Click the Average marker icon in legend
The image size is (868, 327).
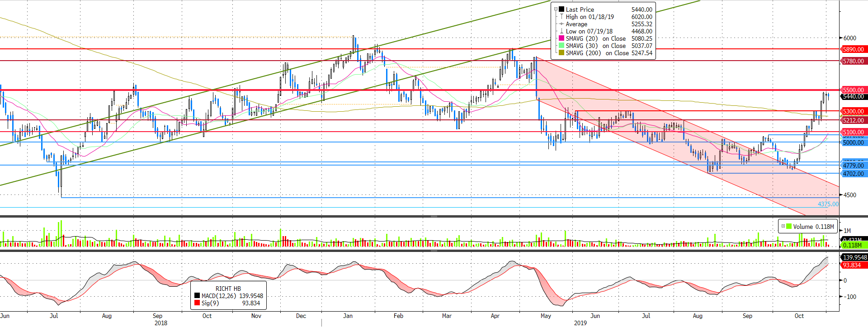pyautogui.click(x=561, y=24)
